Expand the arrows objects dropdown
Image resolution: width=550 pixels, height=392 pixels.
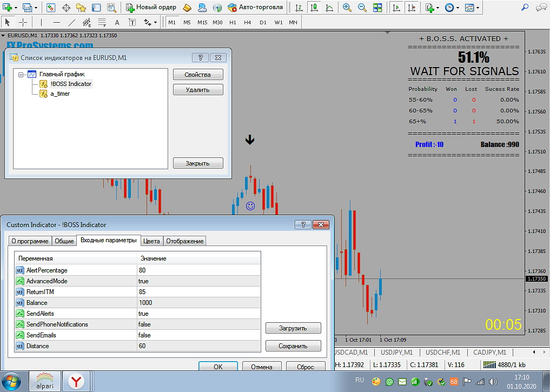point(155,23)
